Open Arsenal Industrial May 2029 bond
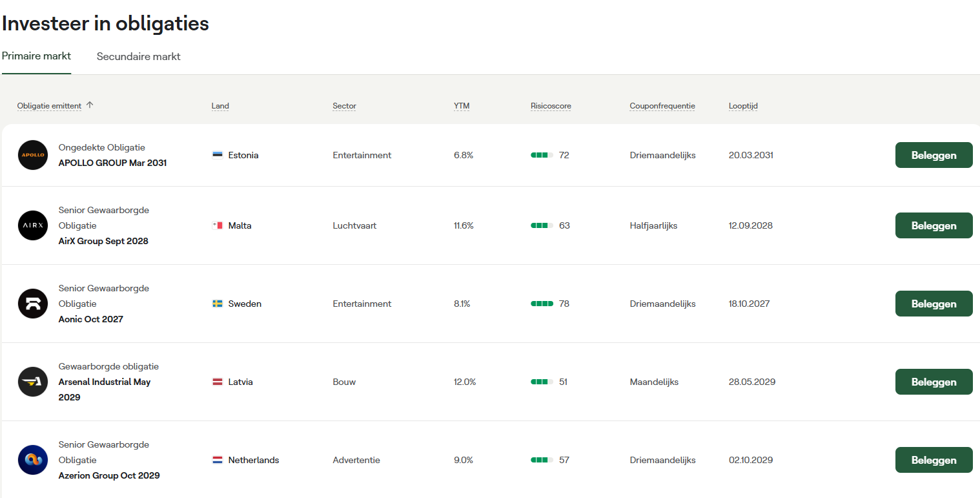Image resolution: width=980 pixels, height=498 pixels. [105, 389]
